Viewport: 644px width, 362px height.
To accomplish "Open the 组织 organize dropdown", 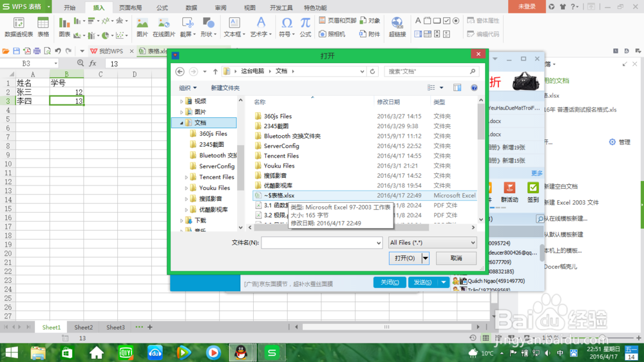I will coord(187,88).
